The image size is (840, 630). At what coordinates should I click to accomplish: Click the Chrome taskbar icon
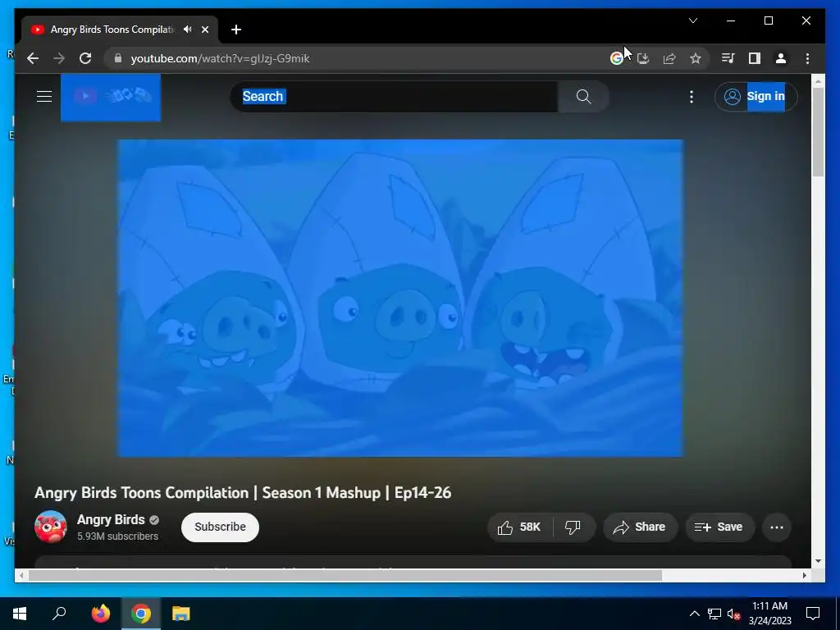click(141, 614)
